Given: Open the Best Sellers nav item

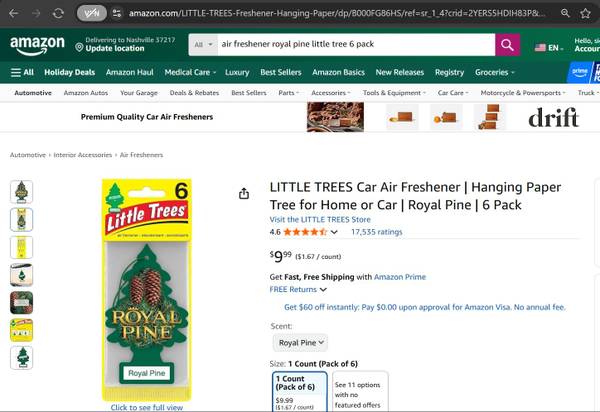Looking at the screenshot, I should [x=281, y=72].
